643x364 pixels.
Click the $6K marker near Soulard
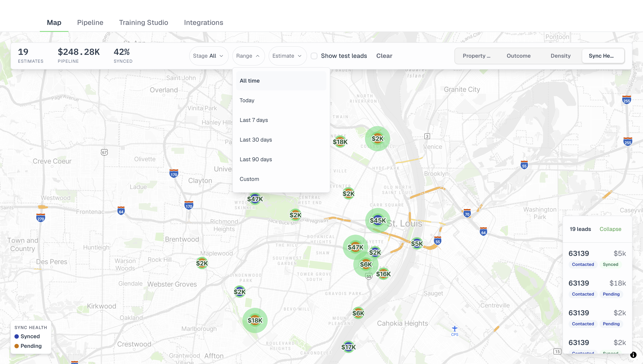pyautogui.click(x=366, y=264)
